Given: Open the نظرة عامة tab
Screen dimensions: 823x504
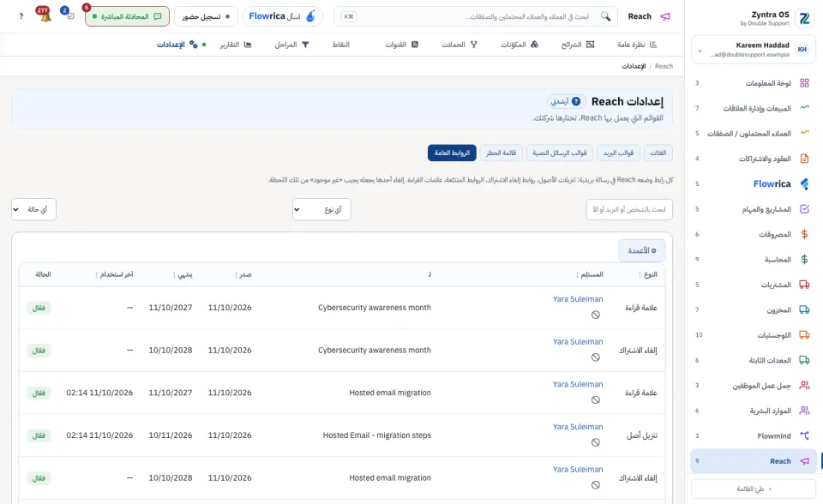Looking at the screenshot, I should 637,45.
